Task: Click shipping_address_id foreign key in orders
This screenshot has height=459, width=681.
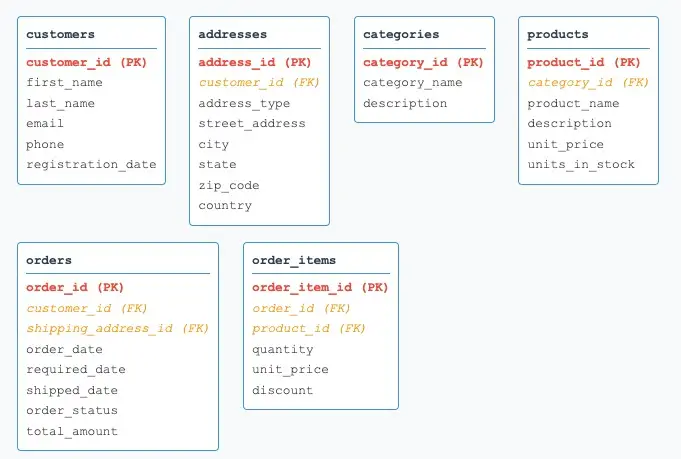Action: tap(117, 328)
